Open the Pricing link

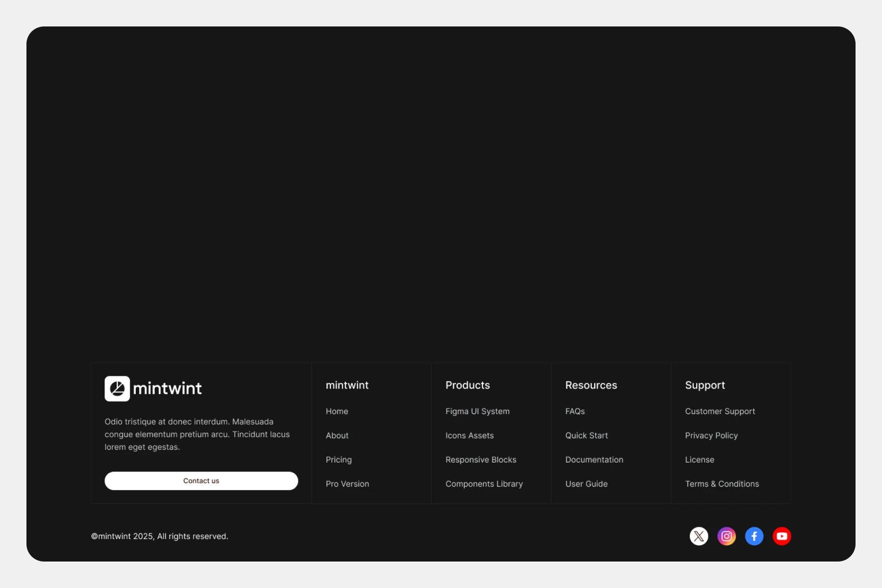click(x=339, y=460)
